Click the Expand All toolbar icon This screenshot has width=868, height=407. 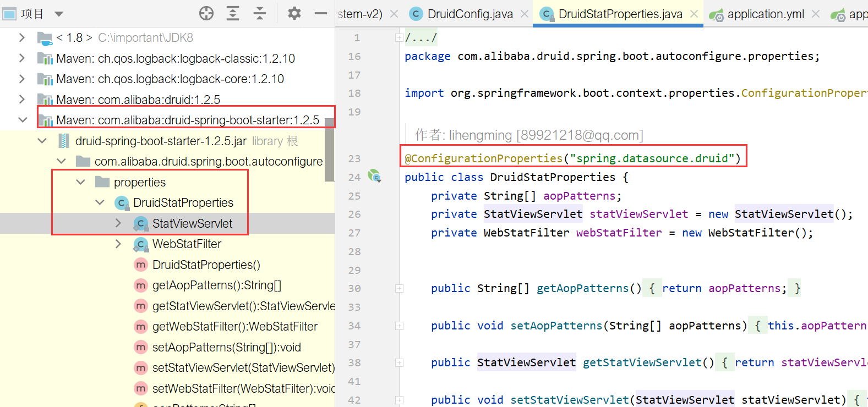tap(233, 13)
